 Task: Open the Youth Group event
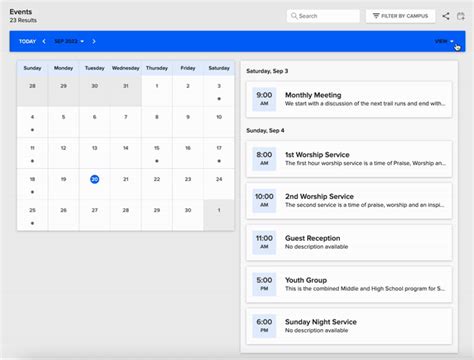pos(349,284)
